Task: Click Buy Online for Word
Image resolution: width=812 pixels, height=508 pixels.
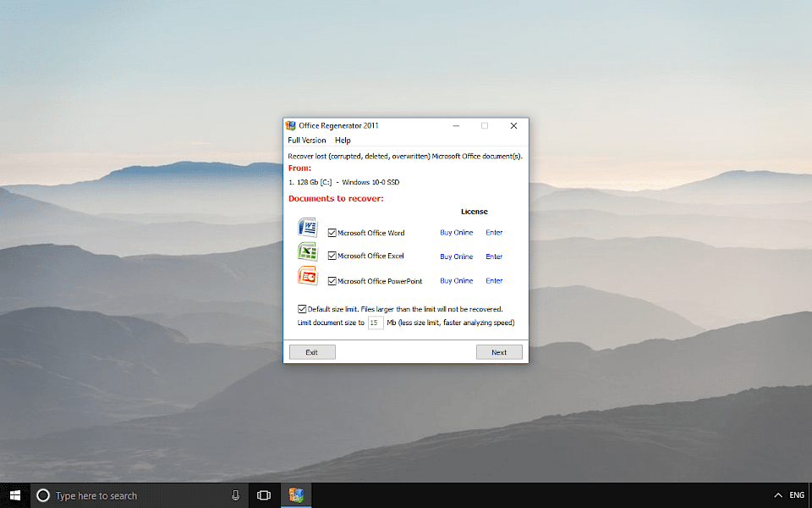Action: click(x=456, y=232)
